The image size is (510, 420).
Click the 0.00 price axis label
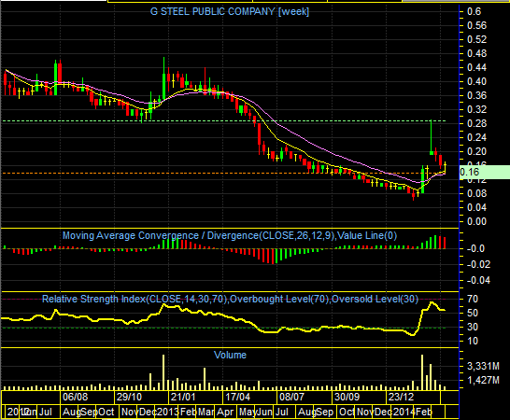476,221
